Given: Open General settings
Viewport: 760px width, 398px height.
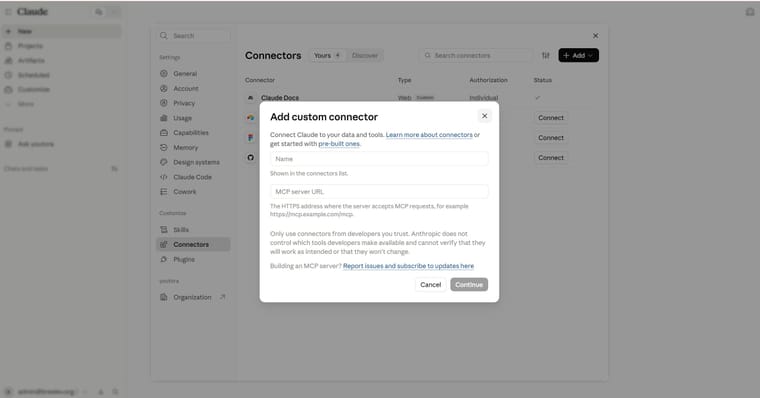Looking at the screenshot, I should point(193,74).
